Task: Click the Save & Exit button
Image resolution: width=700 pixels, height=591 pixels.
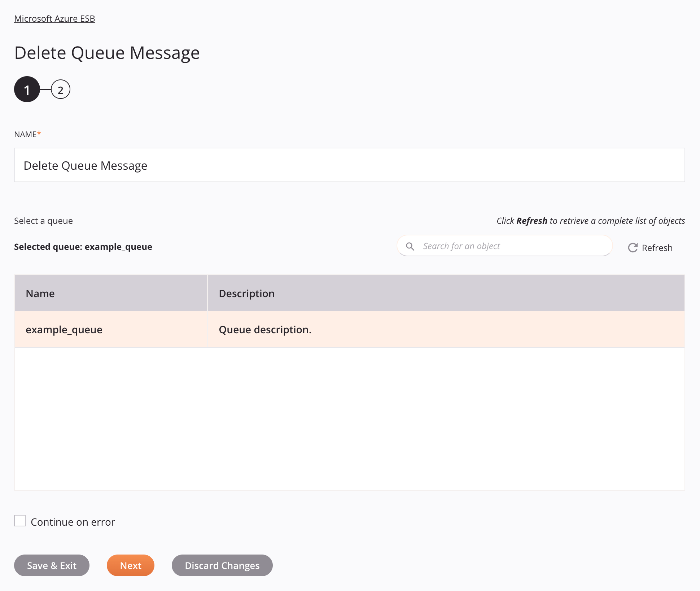Action: click(52, 565)
